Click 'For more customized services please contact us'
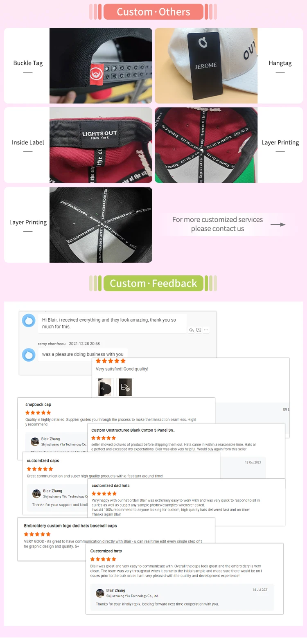 (217, 224)
